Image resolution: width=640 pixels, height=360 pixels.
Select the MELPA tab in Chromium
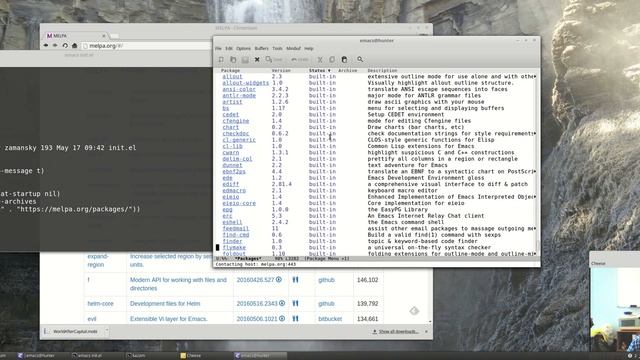pos(76,36)
